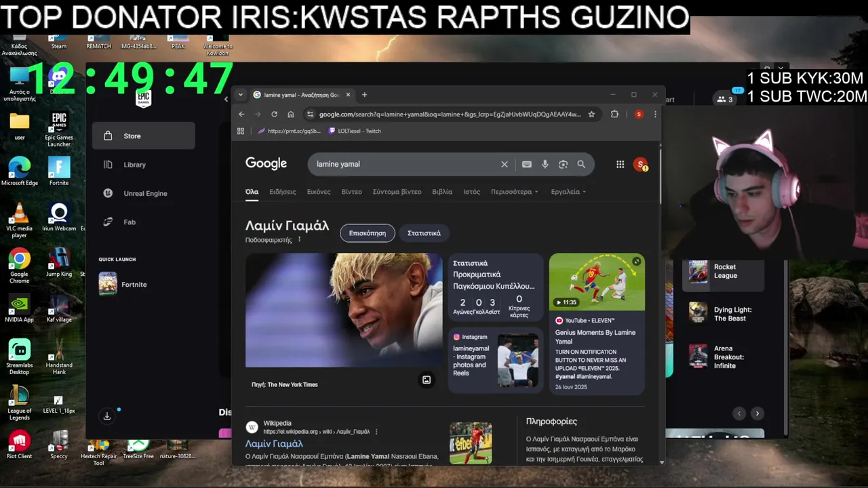
Task: Open prnt.sc bookmark in bookmarks bar
Action: pos(288,131)
